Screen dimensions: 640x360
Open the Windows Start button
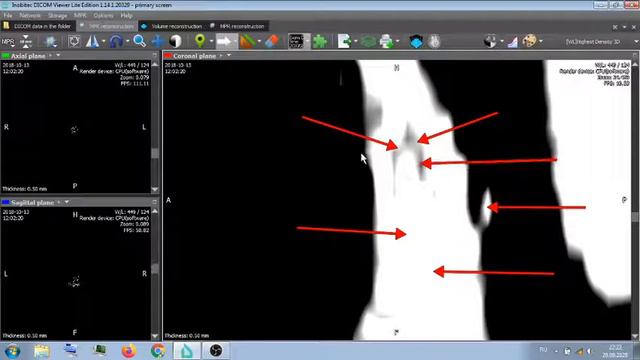pos(12,351)
